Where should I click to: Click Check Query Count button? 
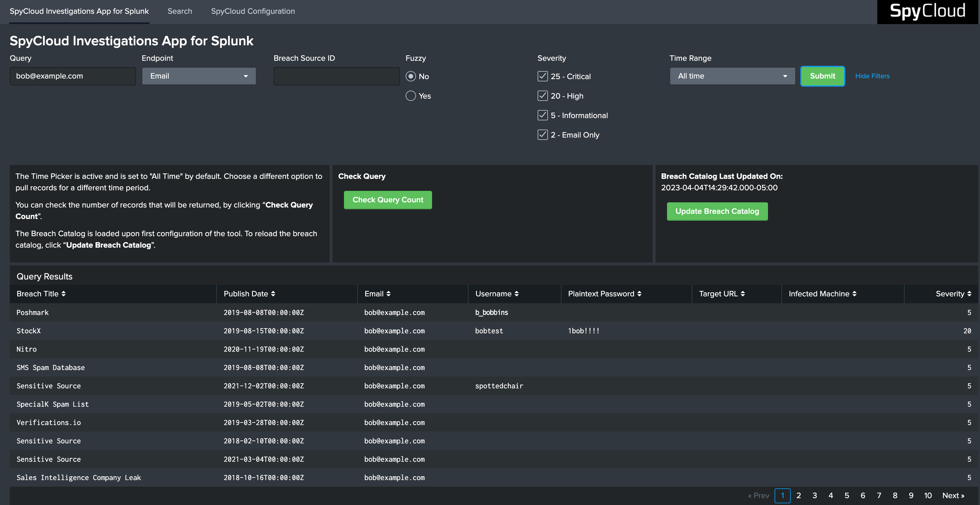[x=388, y=200]
